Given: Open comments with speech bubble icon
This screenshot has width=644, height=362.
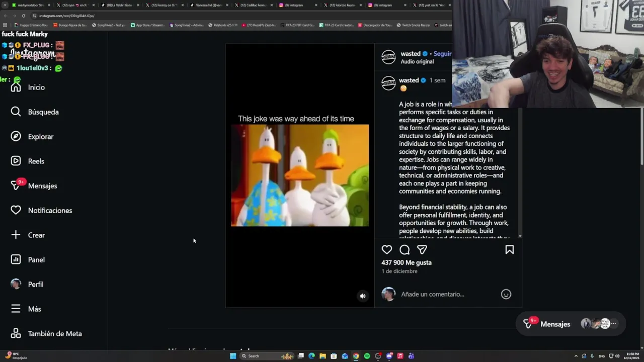Looking at the screenshot, I should [405, 249].
